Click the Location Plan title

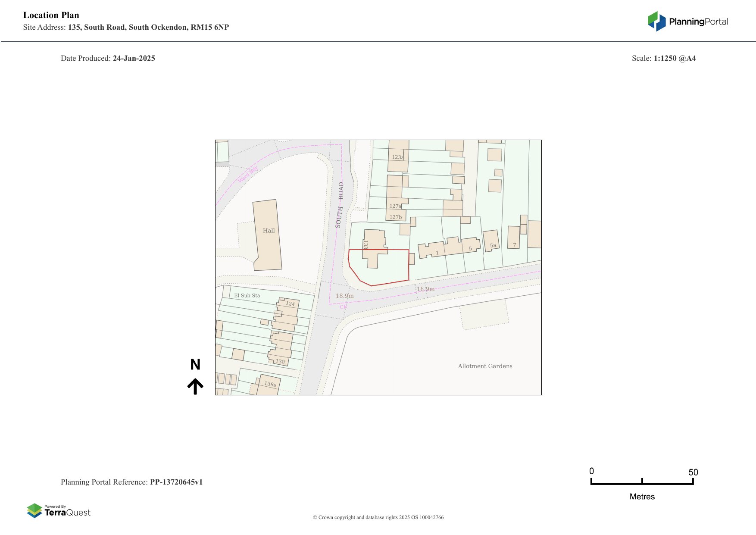point(51,15)
